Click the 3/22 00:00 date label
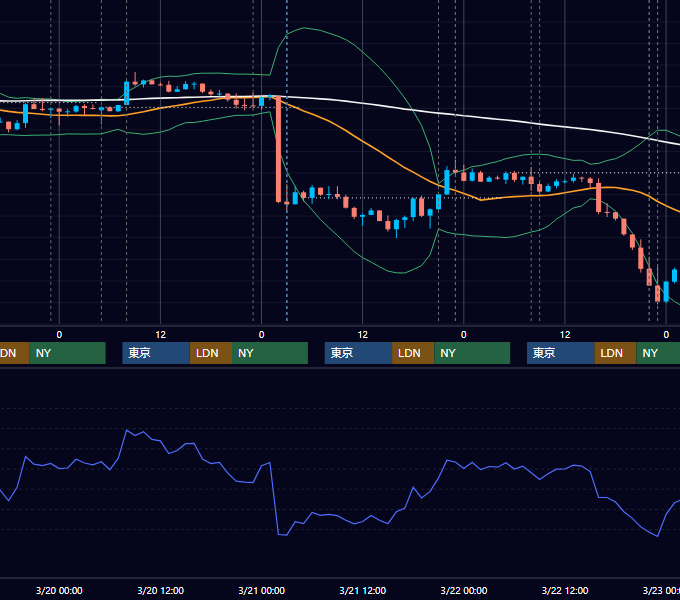 [x=464, y=590]
